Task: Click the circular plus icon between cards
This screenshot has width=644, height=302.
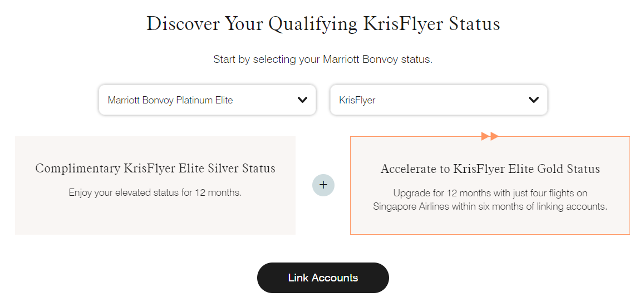Action: [x=323, y=185]
